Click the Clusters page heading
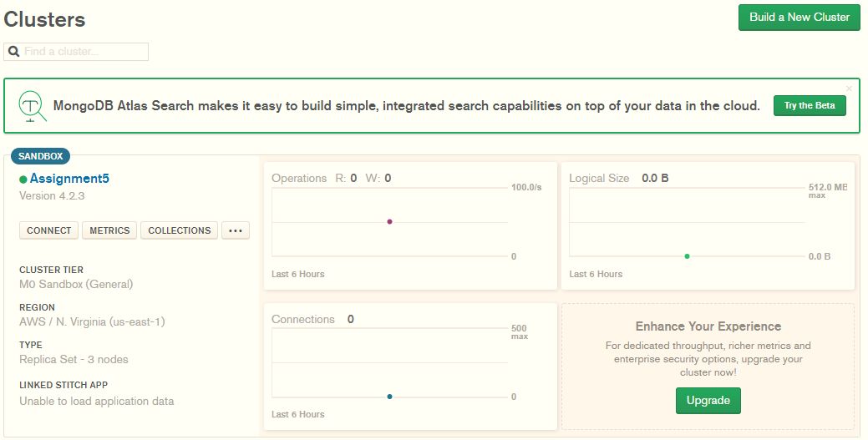 point(44,19)
